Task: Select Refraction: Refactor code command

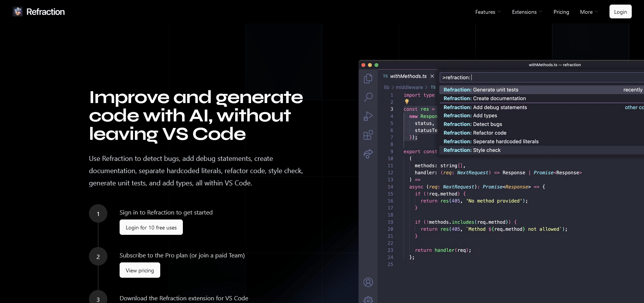Action: tap(542, 133)
